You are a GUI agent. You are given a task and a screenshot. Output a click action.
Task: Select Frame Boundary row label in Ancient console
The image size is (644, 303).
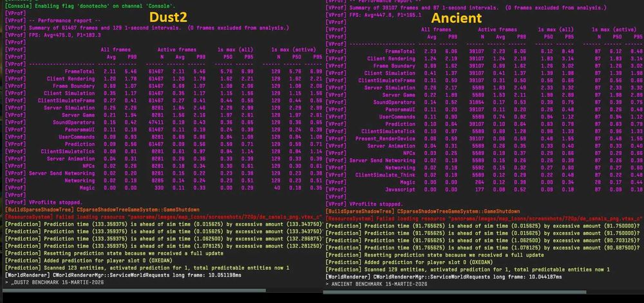coord(394,66)
